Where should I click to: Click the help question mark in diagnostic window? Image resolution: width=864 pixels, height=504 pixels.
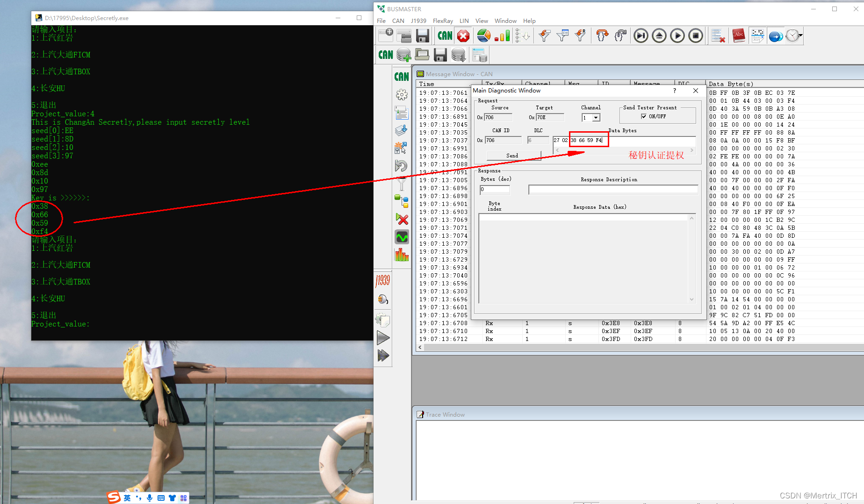pos(674,91)
